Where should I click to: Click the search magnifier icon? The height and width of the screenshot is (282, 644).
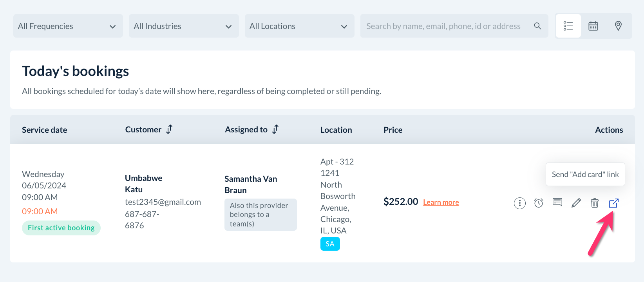(x=537, y=26)
